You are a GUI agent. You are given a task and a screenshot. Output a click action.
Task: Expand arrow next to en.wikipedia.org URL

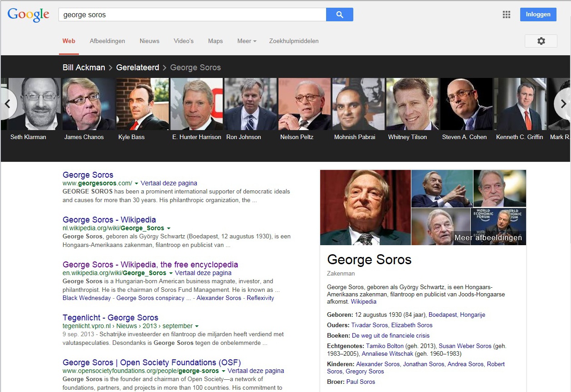tap(171, 273)
